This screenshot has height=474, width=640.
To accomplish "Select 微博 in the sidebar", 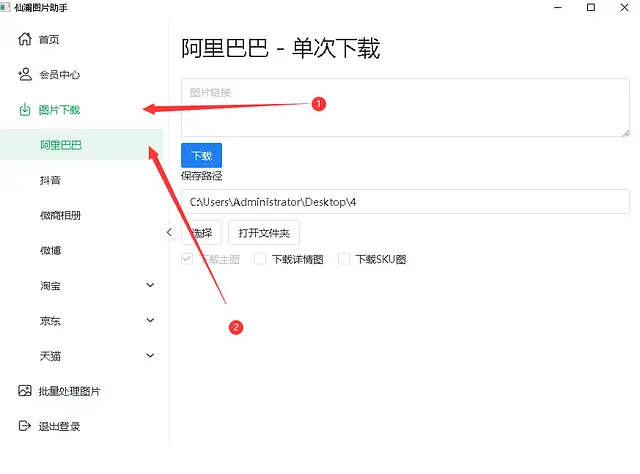I will [82, 250].
